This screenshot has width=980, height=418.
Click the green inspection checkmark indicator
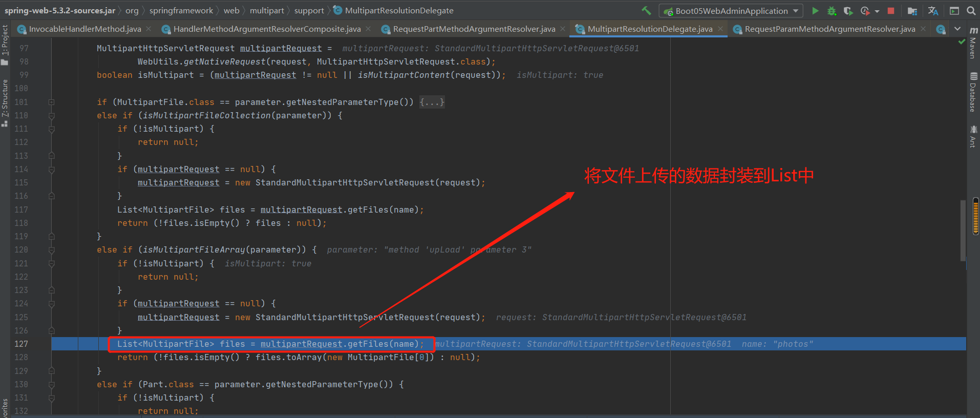click(x=962, y=41)
